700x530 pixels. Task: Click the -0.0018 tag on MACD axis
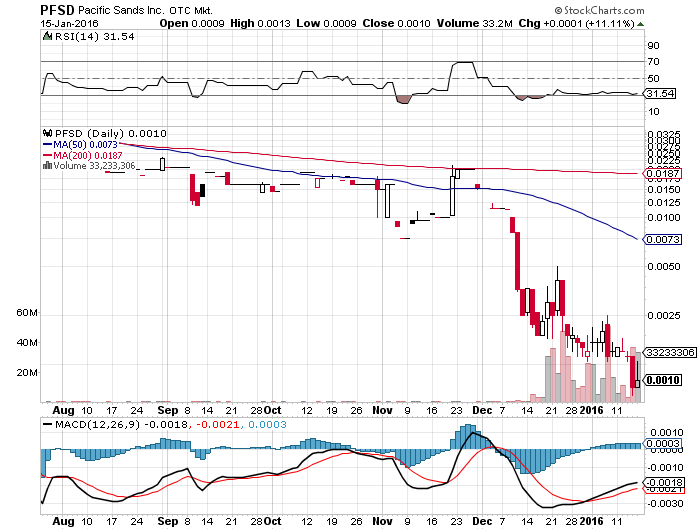click(663, 483)
